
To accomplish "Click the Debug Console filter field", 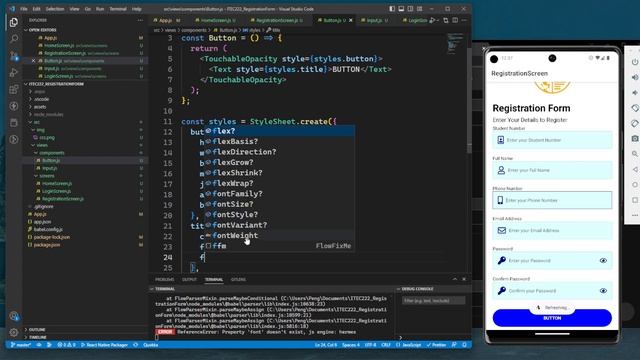I will point(433,300).
